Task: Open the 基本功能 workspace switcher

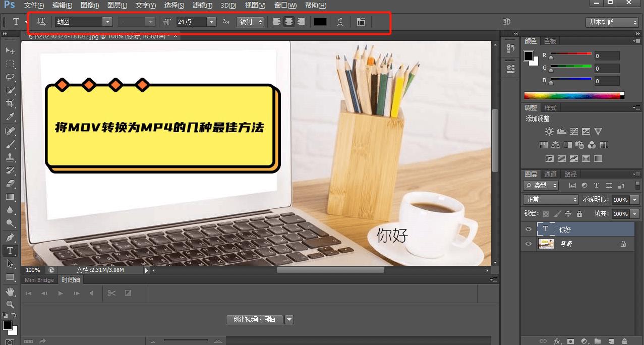Action: (x=611, y=22)
